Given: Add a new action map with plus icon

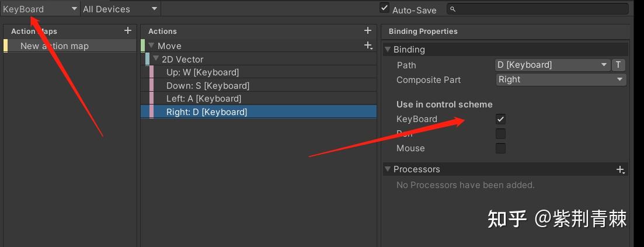Looking at the screenshot, I should (128, 30).
